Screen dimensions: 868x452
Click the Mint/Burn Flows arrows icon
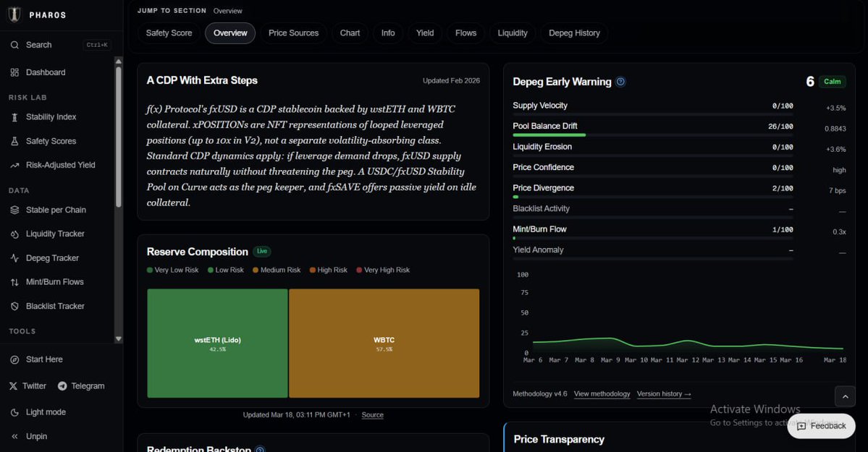pyautogui.click(x=15, y=282)
